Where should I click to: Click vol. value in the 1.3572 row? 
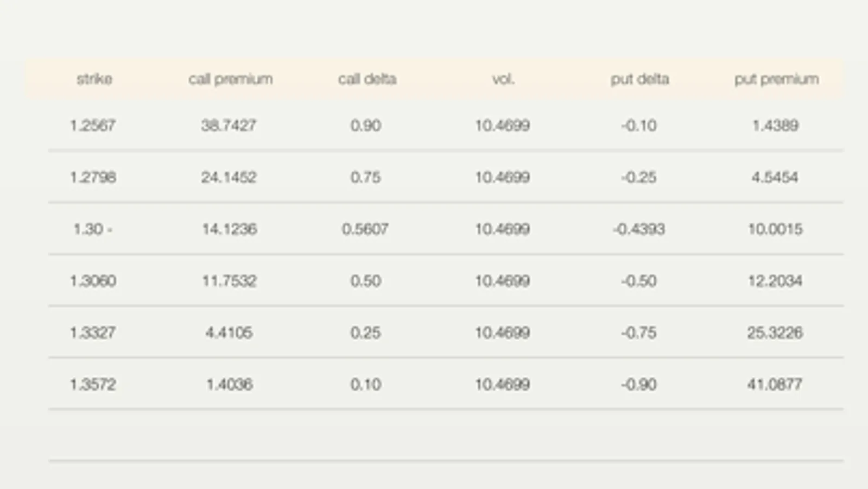502,385
